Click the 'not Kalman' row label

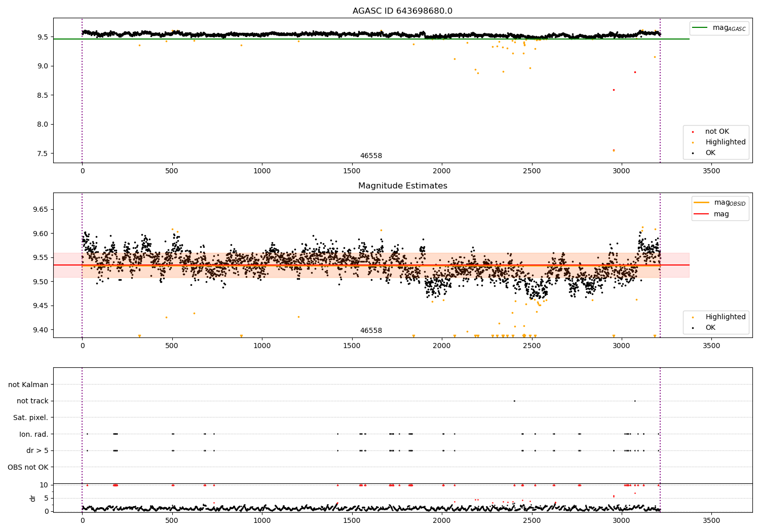coord(28,385)
